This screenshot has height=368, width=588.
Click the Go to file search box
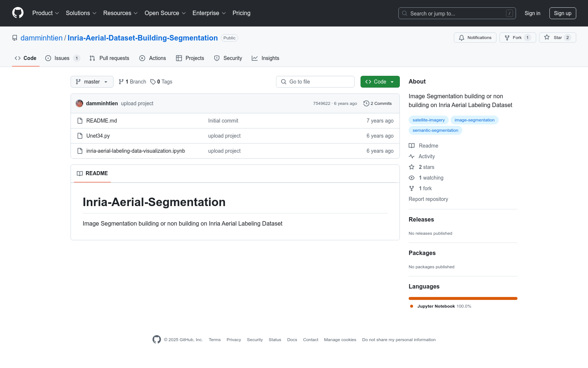[315, 82]
